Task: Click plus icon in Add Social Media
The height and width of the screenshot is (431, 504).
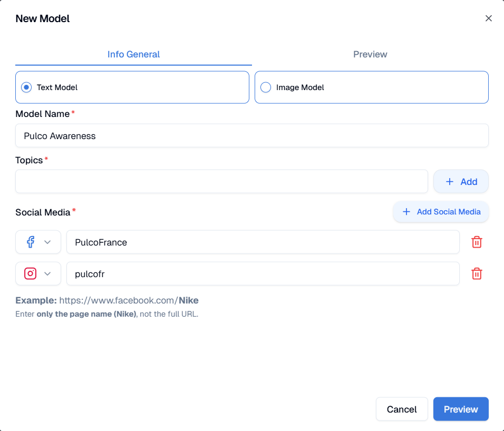Action: [x=406, y=212]
